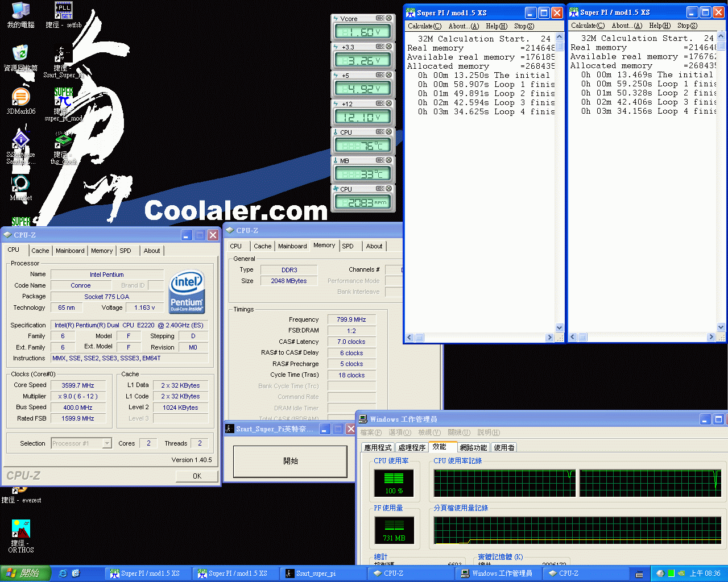This screenshot has width=728, height=582.
Task: Open settings of the MB gadget
Action: coord(380,160)
